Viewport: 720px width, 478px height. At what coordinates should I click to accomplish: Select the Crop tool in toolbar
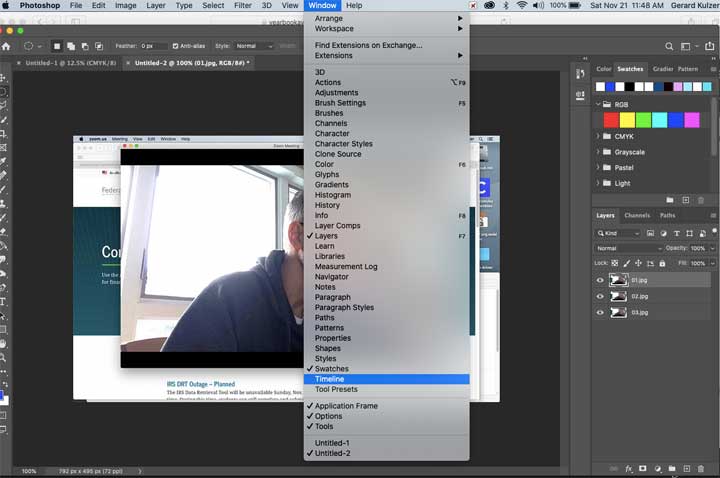(3, 134)
